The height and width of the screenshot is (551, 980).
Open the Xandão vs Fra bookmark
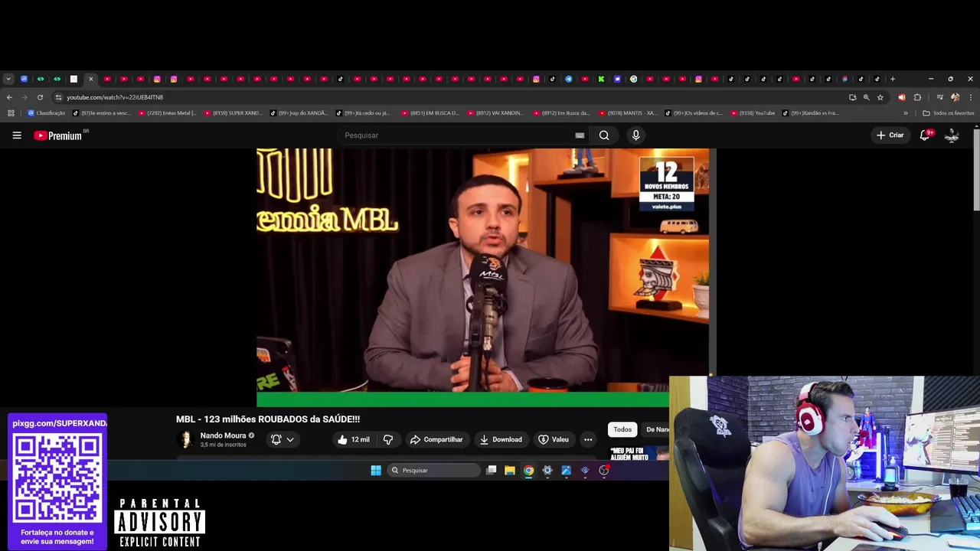[811, 113]
